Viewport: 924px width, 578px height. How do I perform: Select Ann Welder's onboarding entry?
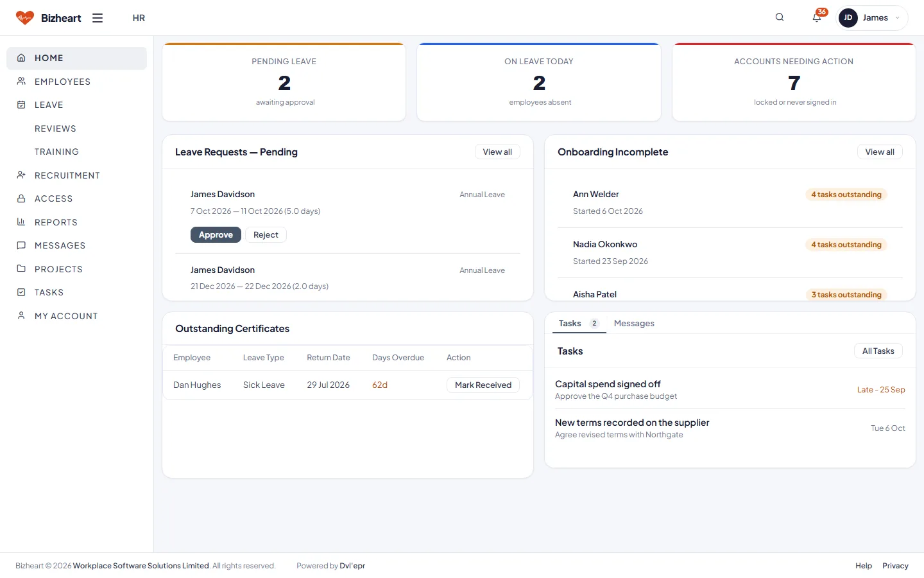point(730,202)
